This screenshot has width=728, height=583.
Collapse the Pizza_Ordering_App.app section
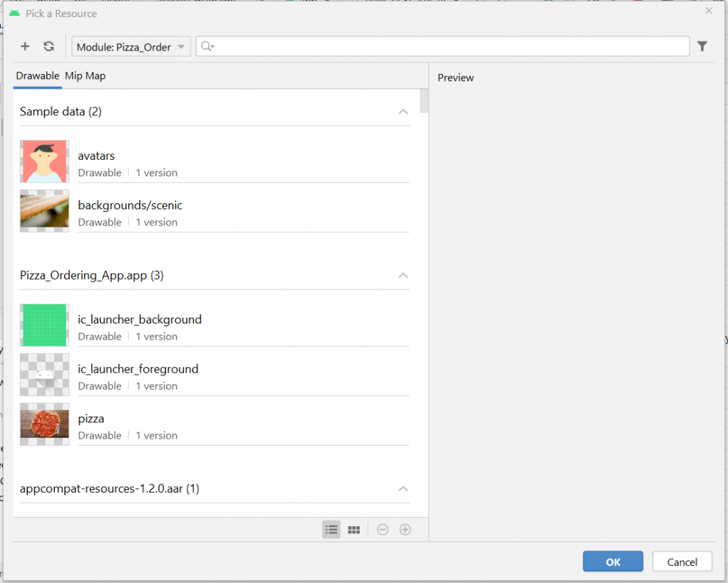(x=403, y=275)
